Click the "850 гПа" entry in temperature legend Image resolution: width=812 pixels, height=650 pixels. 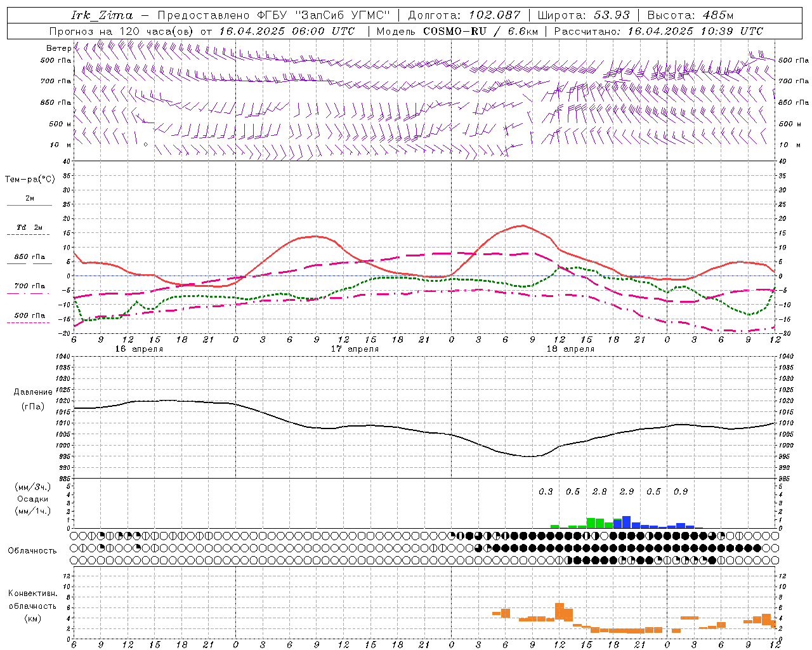pyautogui.click(x=29, y=256)
